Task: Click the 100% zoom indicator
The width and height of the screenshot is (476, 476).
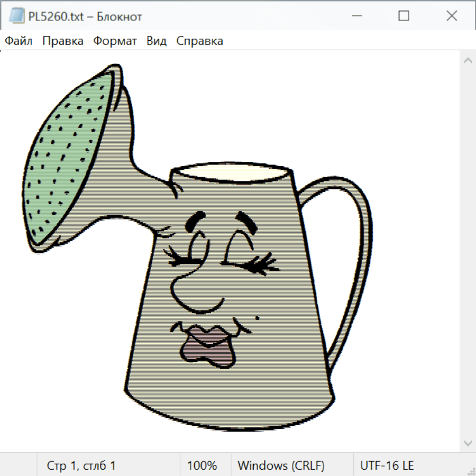Action: pyautogui.click(x=202, y=466)
